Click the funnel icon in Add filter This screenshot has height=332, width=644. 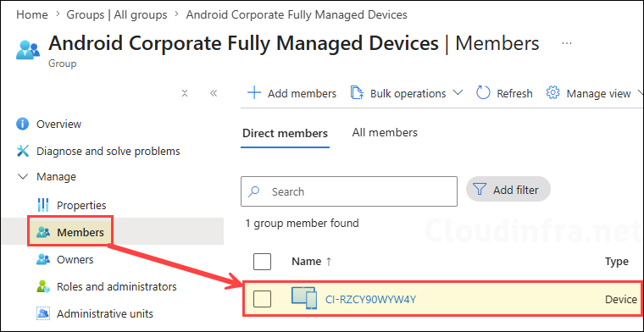(480, 189)
